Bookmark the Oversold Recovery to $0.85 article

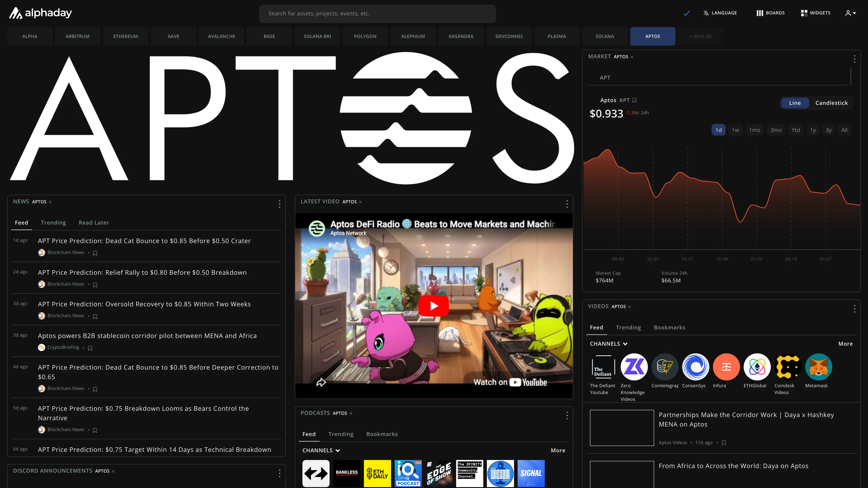(95, 317)
